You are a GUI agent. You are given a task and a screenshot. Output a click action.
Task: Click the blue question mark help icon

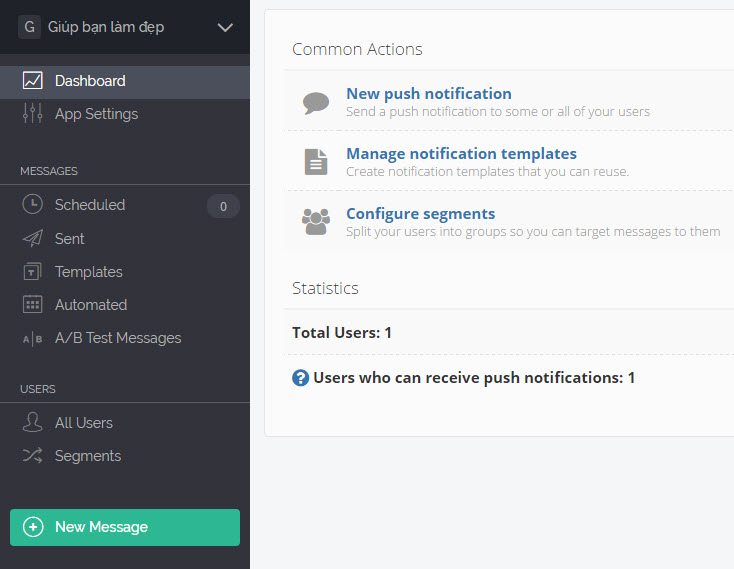point(300,378)
